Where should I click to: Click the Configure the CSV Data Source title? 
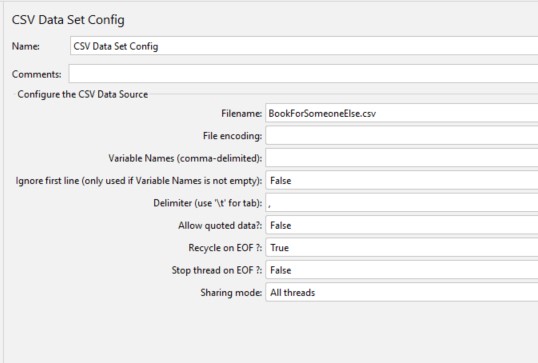83,94
